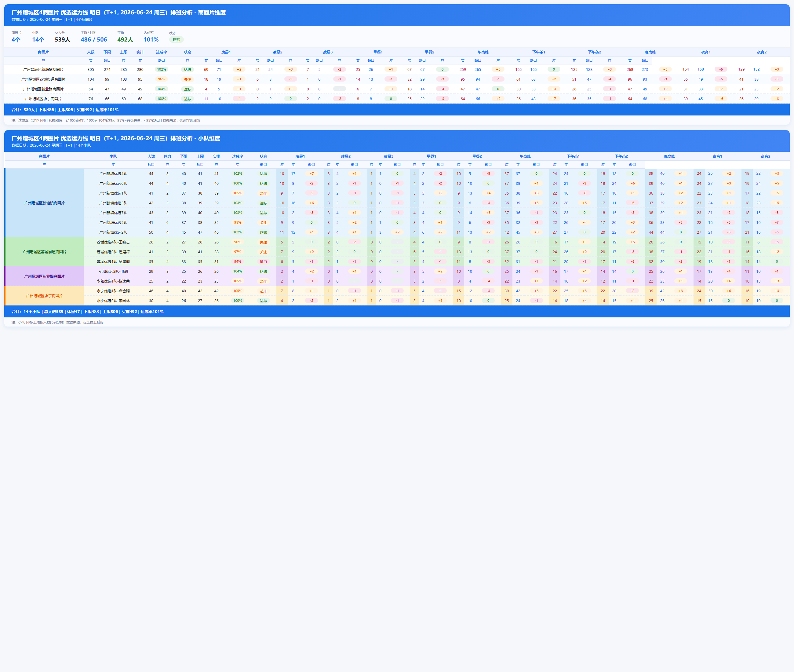The width and height of the screenshot is (794, 672).
Task: Select the summary value 486 / 506
Action: pos(94,40)
